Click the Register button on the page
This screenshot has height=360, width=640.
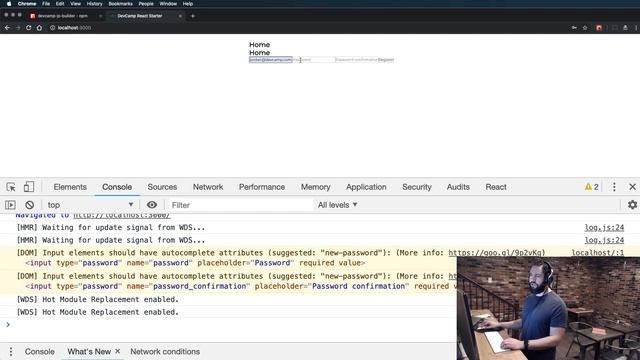[386, 60]
